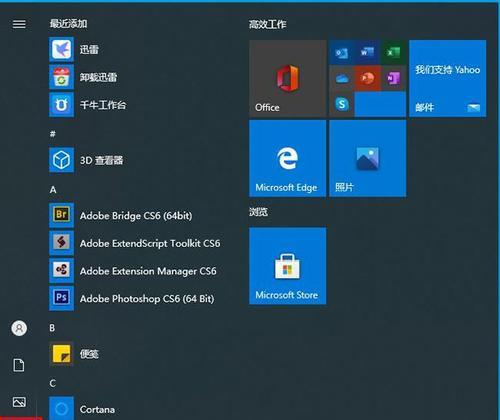Open 便笺 sticky notes app
500x420 pixels.
pyautogui.click(x=61, y=354)
